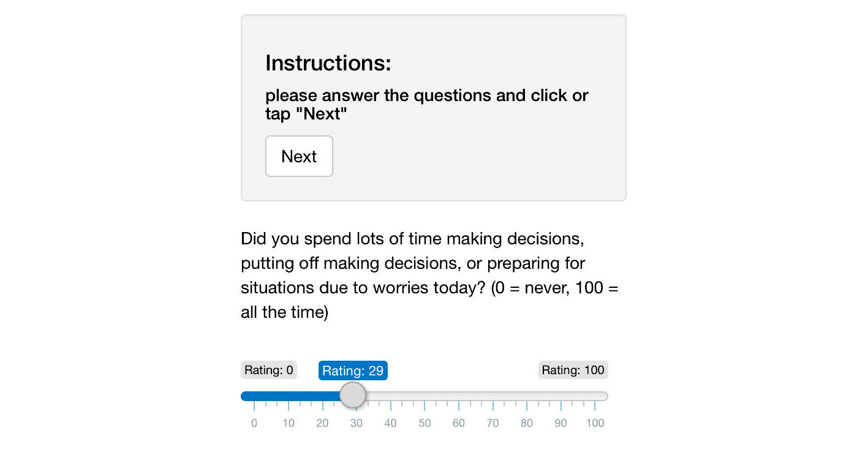Click the blue "Rating: 29" value bubble
The height and width of the screenshot is (455, 868).
(x=353, y=370)
